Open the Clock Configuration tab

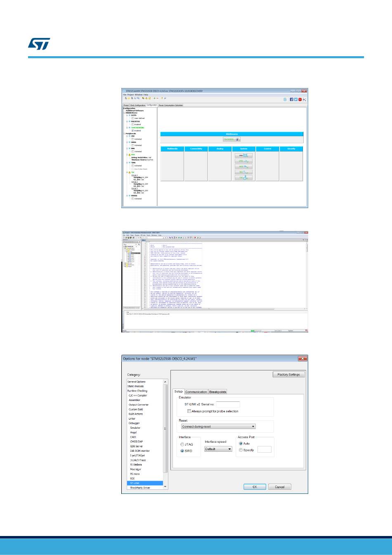(x=138, y=105)
